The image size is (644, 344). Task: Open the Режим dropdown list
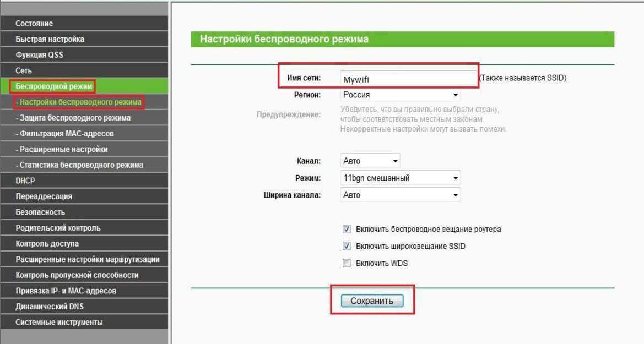(x=400, y=178)
